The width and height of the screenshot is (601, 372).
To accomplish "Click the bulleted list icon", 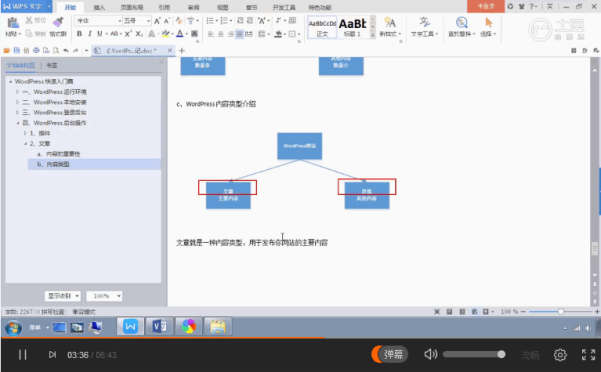I will 210,21.
